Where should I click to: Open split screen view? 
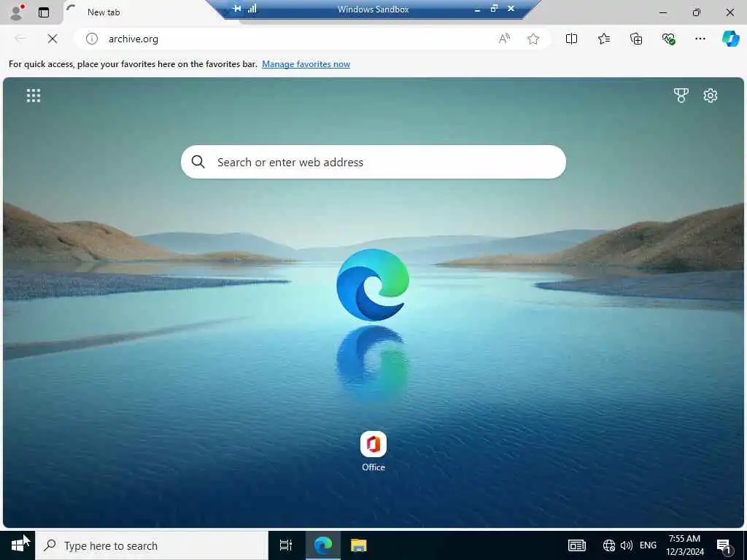pyautogui.click(x=571, y=39)
